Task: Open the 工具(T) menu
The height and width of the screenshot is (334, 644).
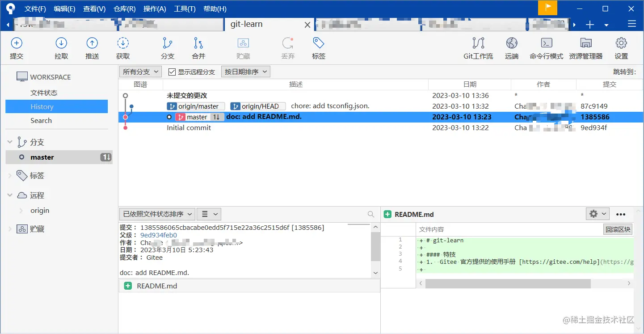Action: (x=185, y=8)
